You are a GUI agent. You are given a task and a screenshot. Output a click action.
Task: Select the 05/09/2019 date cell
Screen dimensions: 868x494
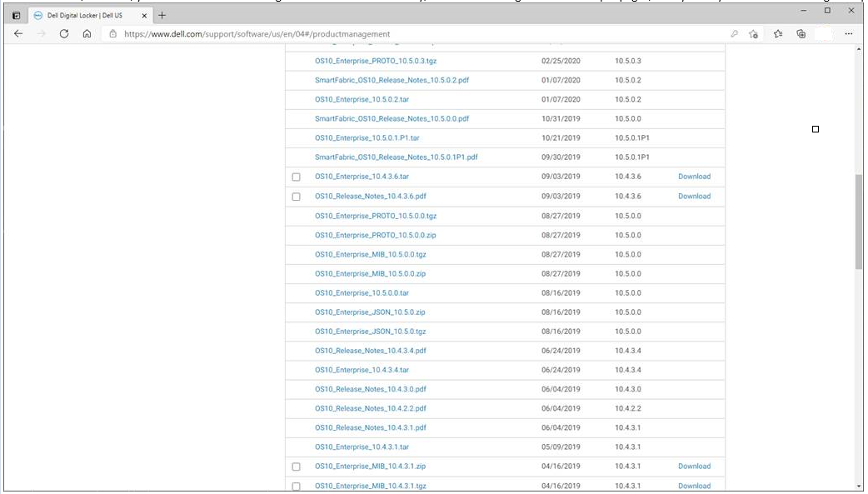(x=561, y=447)
